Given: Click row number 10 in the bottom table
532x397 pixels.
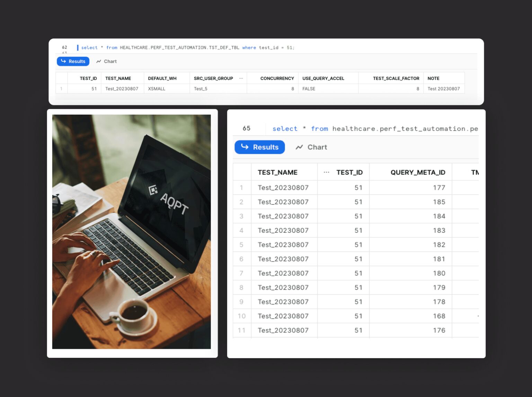Looking at the screenshot, I should point(242,316).
